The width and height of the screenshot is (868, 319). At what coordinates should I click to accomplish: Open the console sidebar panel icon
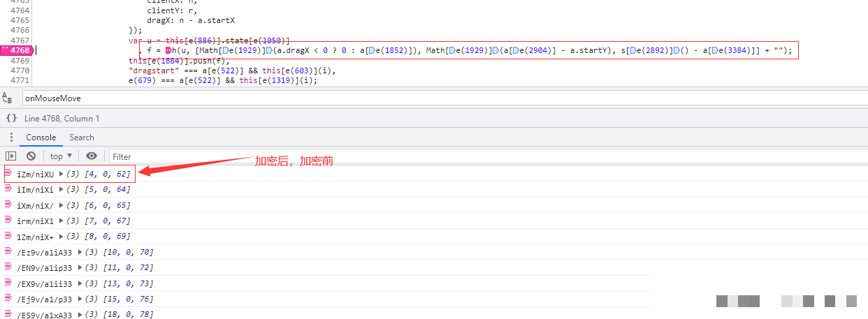[10, 156]
